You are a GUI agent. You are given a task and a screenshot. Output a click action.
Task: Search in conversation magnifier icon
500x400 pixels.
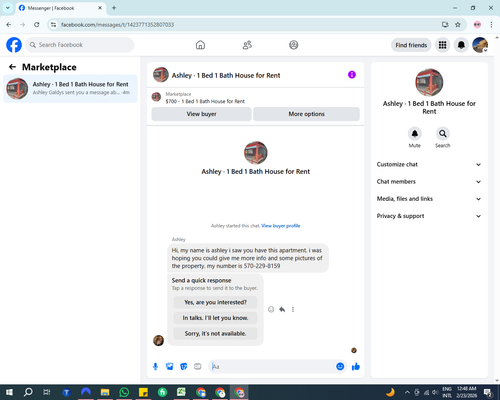443,134
